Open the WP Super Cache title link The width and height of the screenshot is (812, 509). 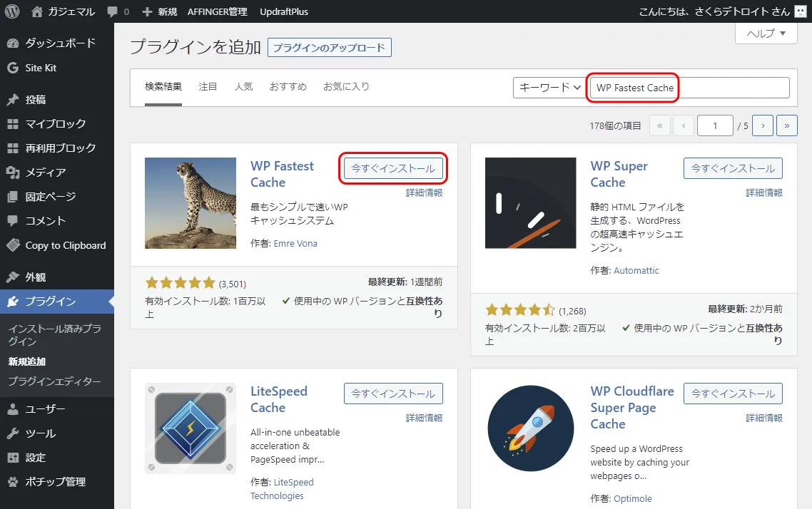619,175
